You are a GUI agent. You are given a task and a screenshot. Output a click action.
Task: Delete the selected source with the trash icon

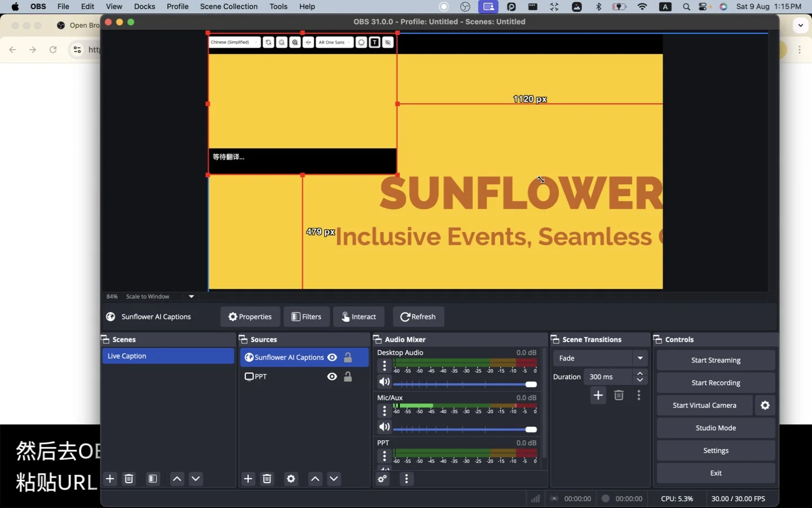267,479
